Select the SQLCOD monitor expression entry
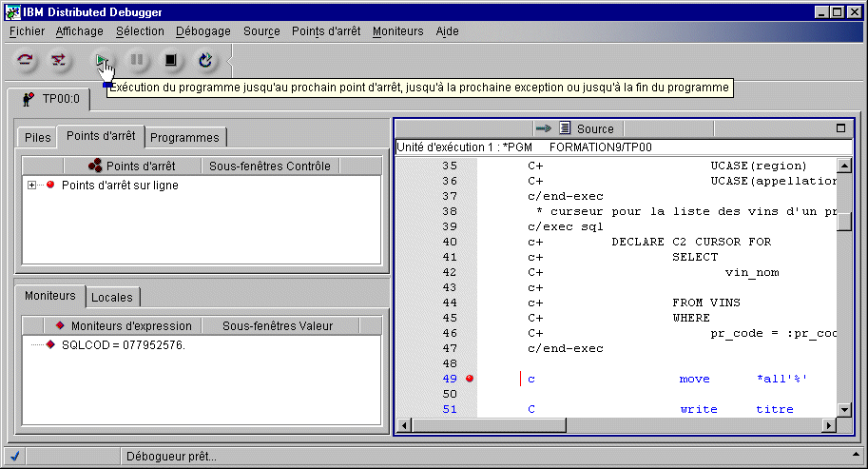 (123, 344)
